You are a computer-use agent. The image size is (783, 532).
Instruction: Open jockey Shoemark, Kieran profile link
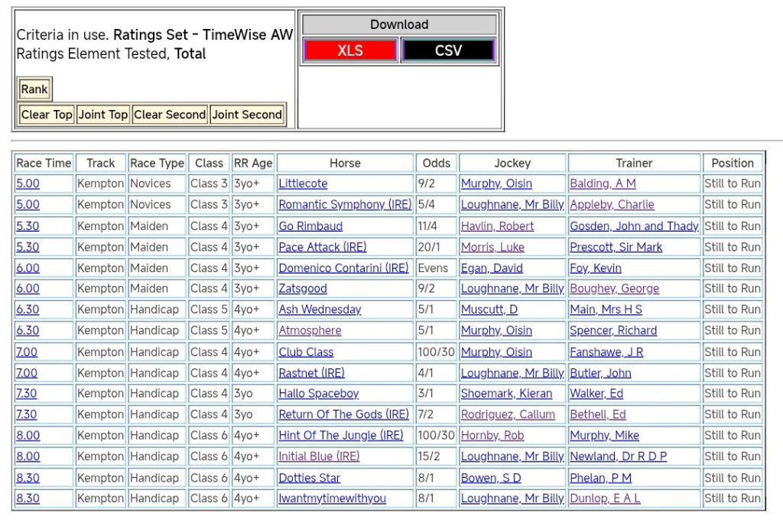point(506,394)
